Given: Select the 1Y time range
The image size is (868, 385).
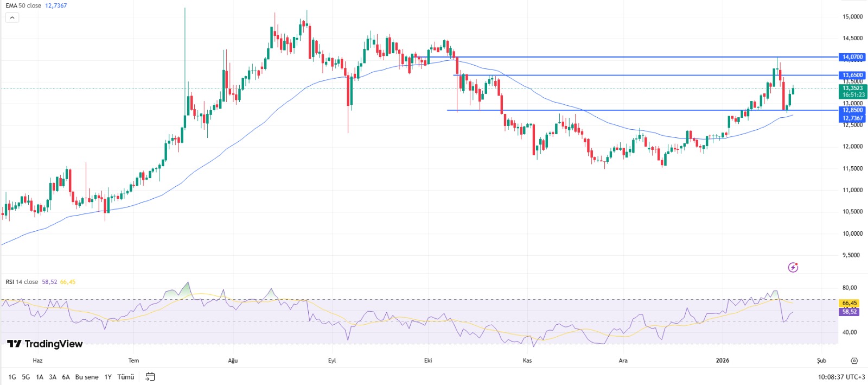Looking at the screenshot, I should [x=108, y=377].
